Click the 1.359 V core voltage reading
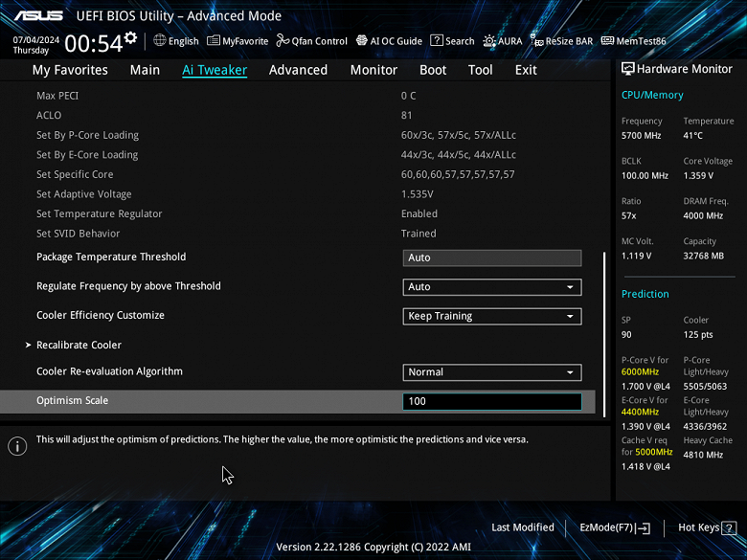The width and height of the screenshot is (747, 560). pos(698,176)
